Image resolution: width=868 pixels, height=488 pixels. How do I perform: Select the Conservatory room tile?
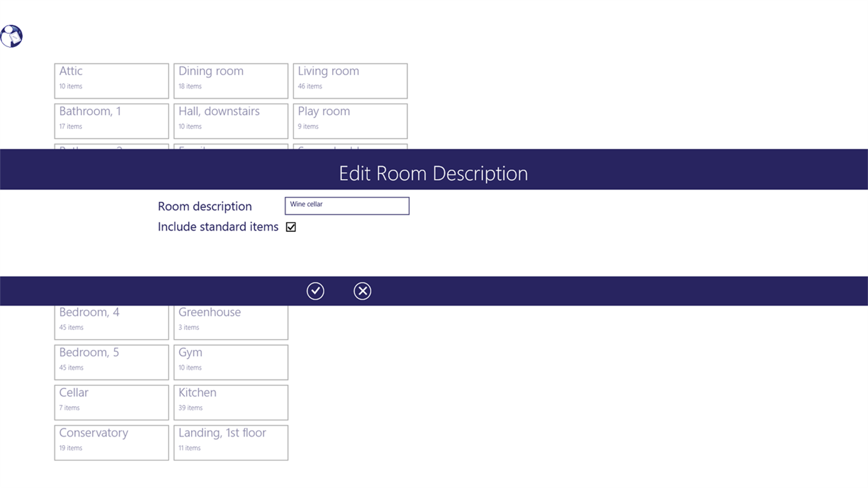112,442
